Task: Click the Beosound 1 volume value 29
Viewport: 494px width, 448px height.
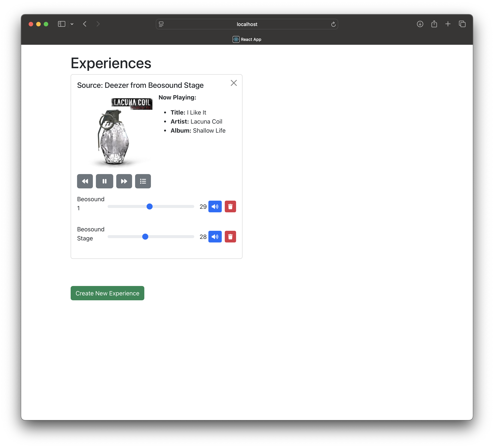Action: 203,207
